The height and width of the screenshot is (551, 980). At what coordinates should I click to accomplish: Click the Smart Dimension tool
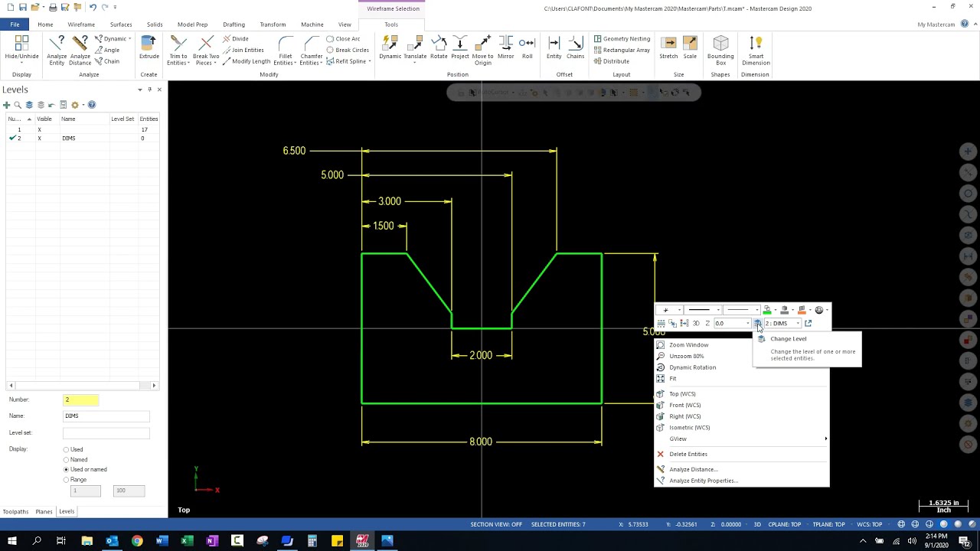[x=756, y=50]
